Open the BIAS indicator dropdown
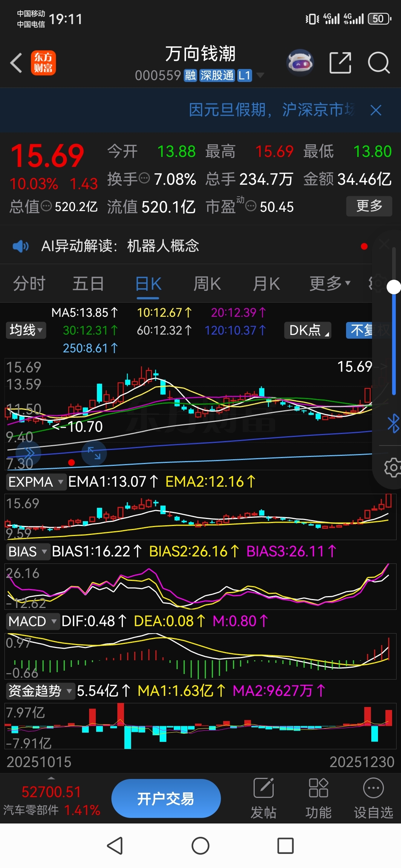Viewport: 401px width, 868px height. [x=28, y=552]
